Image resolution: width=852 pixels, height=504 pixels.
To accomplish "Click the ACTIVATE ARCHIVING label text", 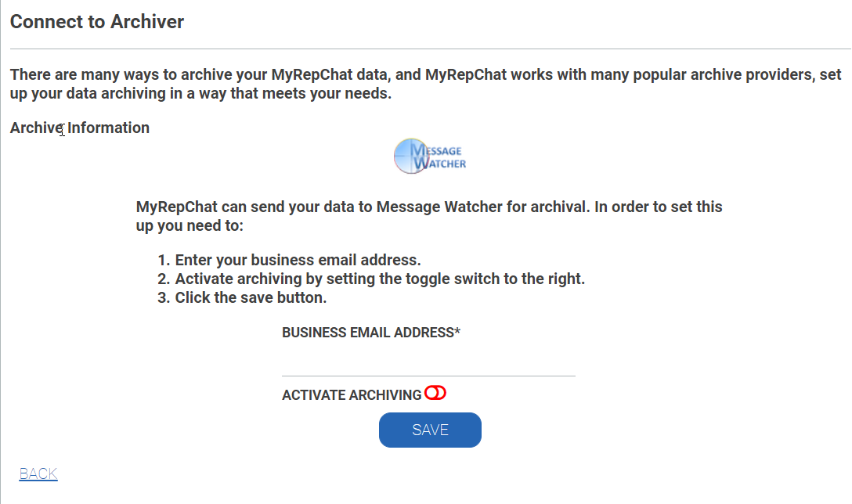I will click(352, 395).
